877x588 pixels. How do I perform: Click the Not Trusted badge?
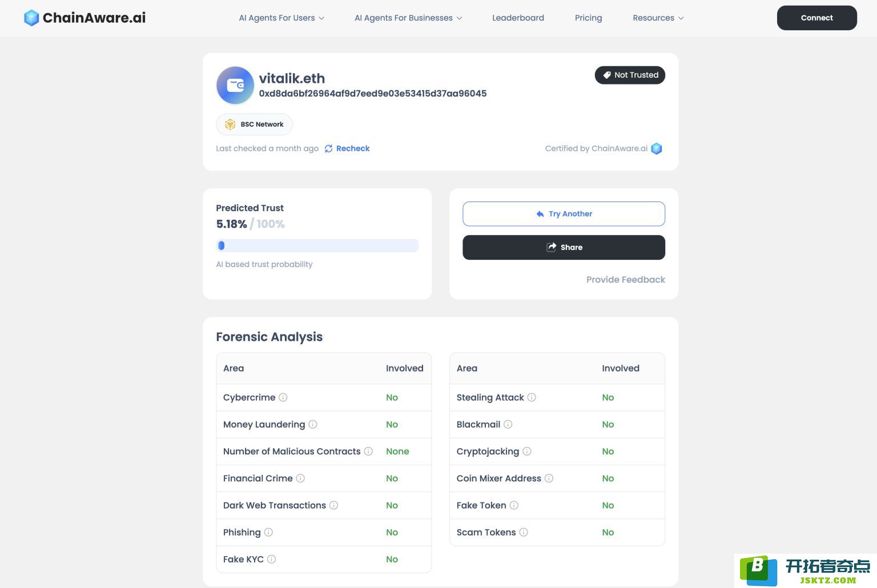click(630, 75)
